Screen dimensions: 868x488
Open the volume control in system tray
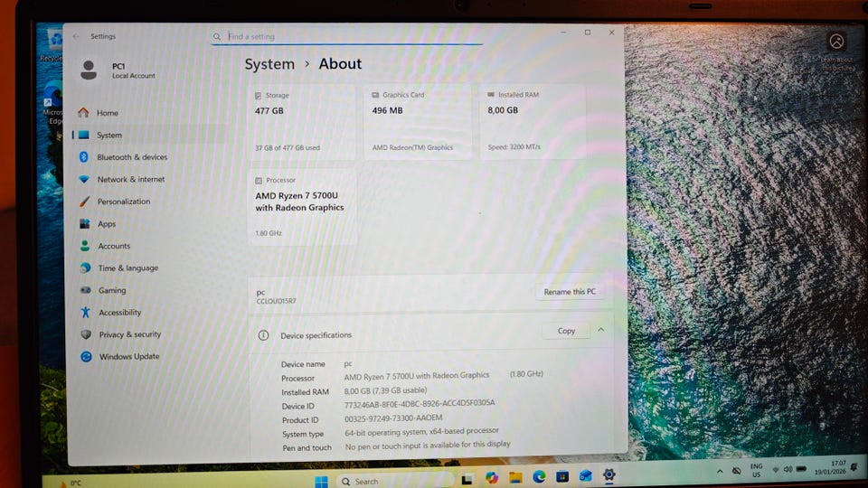tap(788, 469)
